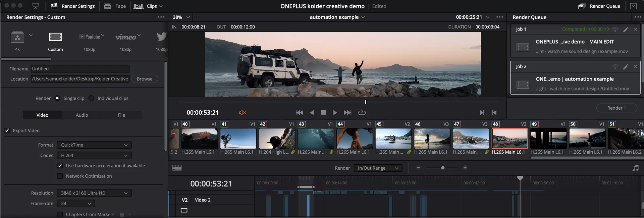The image size is (644, 218).
Task: Select the Individual clips render option
Action: (91, 98)
